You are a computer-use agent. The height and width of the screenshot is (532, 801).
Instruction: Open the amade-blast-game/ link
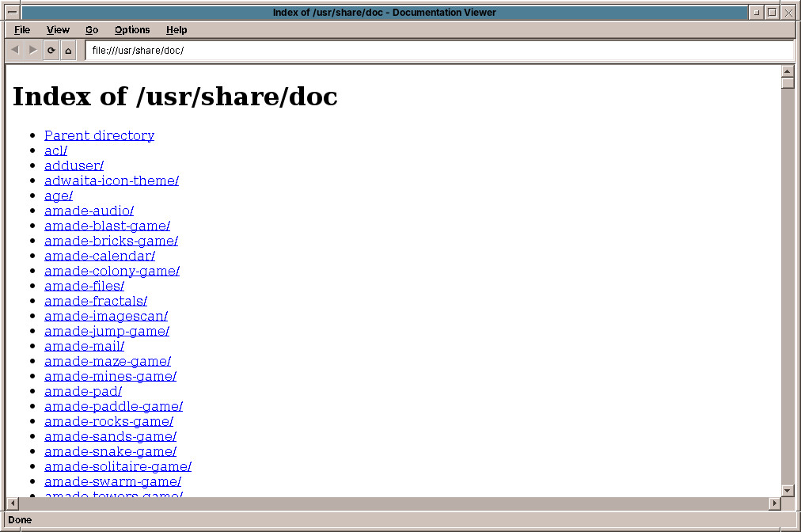[x=108, y=226]
